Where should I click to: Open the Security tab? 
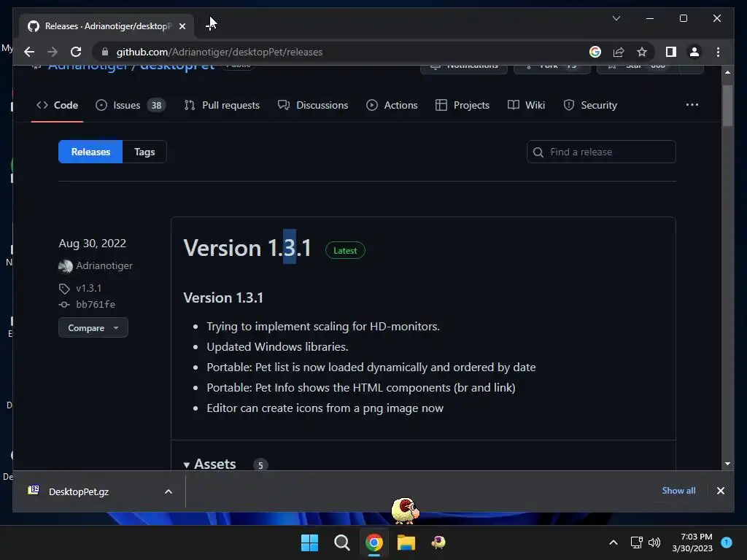tap(589, 105)
